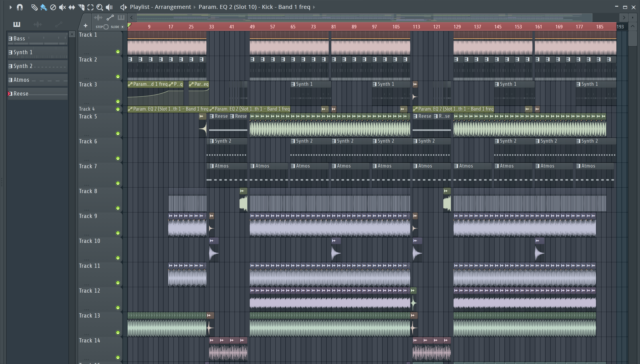Select the Playback speaker tool
Image resolution: width=640 pixels, height=364 pixels.
point(109,7)
